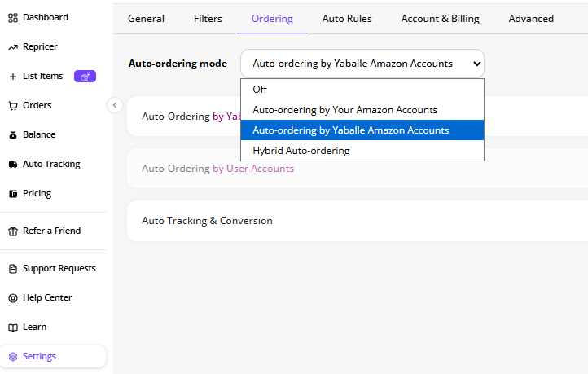Open the Account & Billing tab
Screen dimensions: 588x374
pyautogui.click(x=441, y=19)
